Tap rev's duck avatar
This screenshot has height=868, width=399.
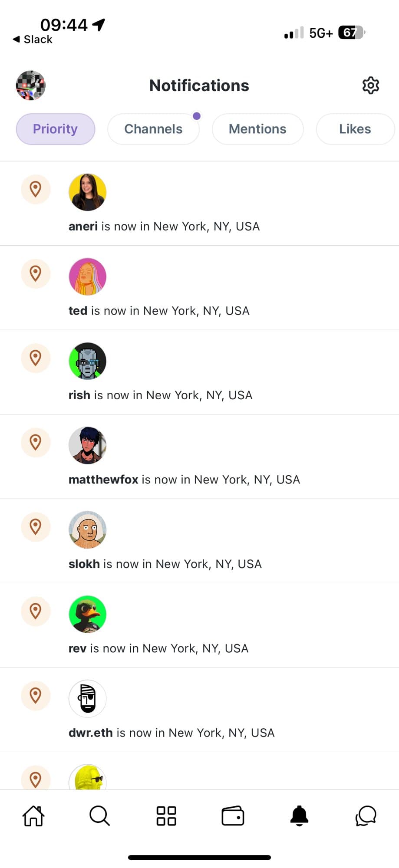(88, 614)
